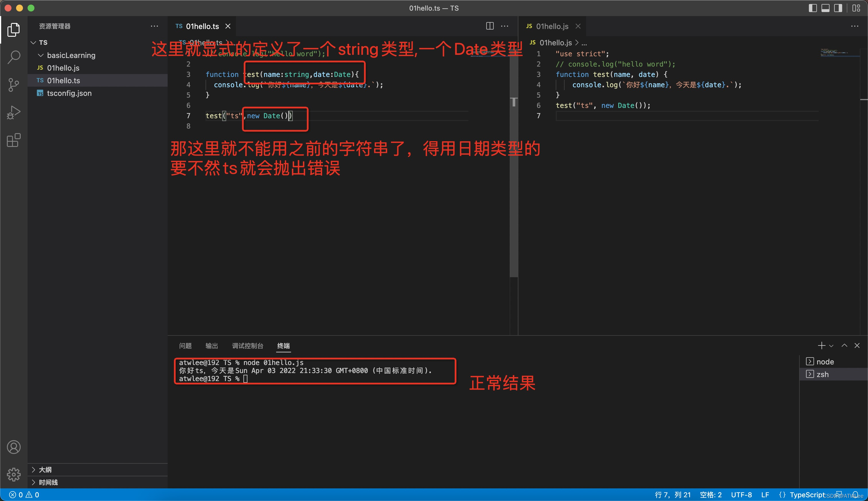This screenshot has height=501, width=868.
Task: Add a new terminal with plus icon
Action: pos(821,345)
